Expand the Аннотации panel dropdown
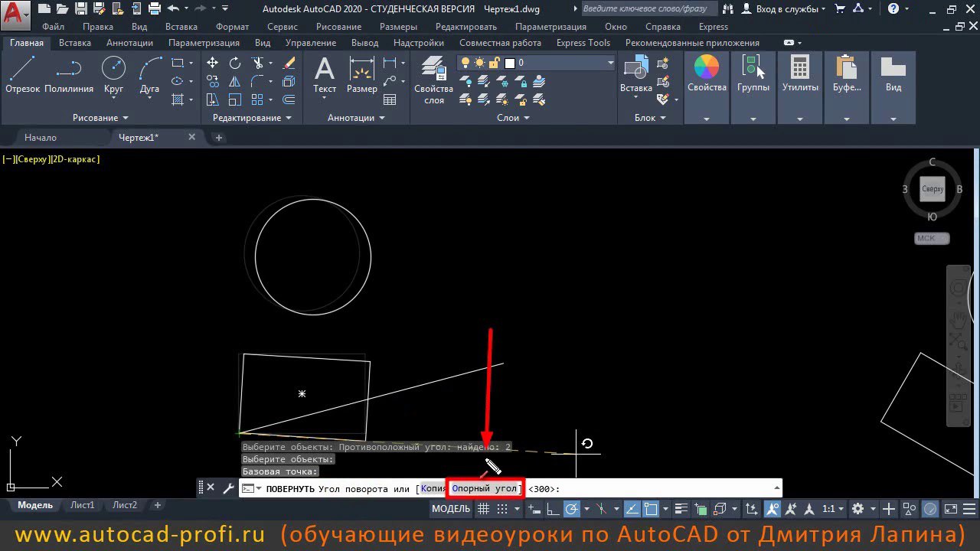Viewport: 980px width, 551px height. (x=381, y=118)
